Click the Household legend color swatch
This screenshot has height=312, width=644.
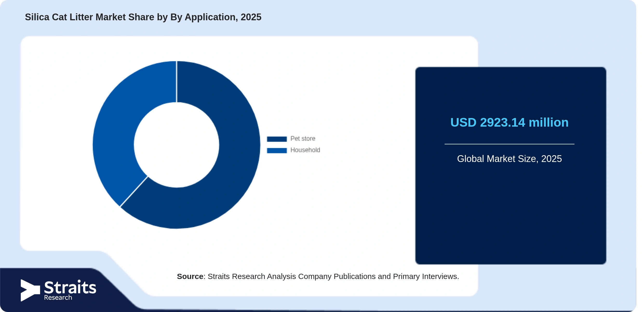point(277,150)
